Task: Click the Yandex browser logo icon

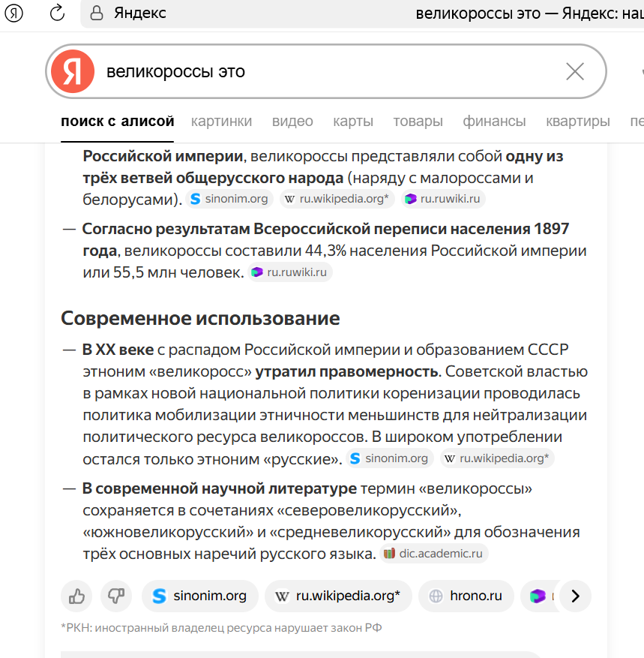Action: click(x=14, y=14)
